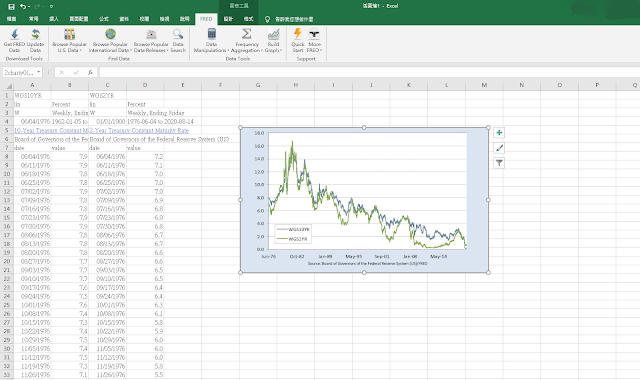The height and width of the screenshot is (380, 640).
Task: Open the Build Graph dropdown
Action: click(273, 40)
